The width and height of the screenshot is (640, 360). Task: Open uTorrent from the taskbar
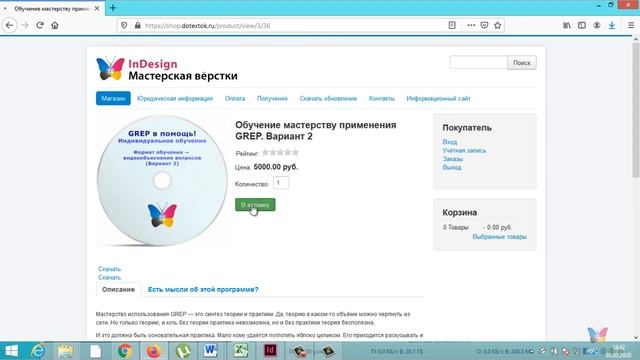pyautogui.click(x=182, y=351)
